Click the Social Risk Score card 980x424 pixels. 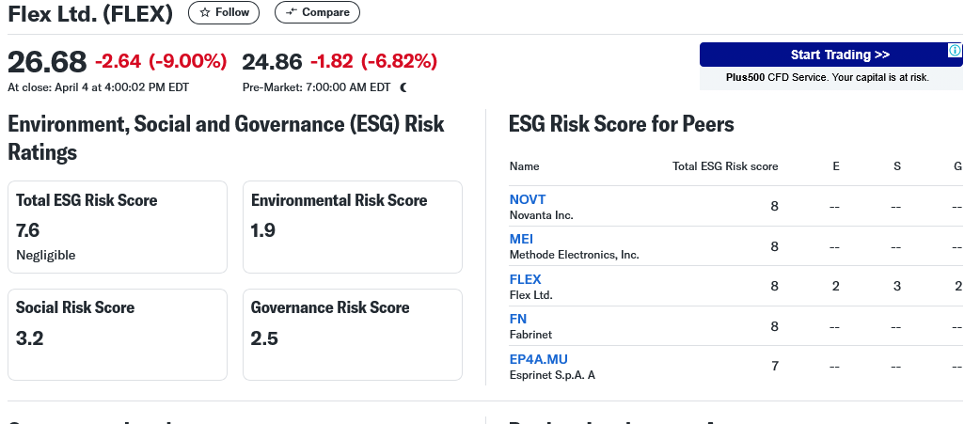click(x=118, y=335)
